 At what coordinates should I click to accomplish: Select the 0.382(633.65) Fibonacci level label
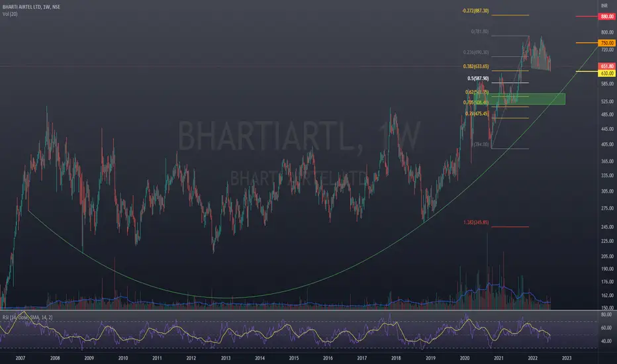(x=476, y=66)
